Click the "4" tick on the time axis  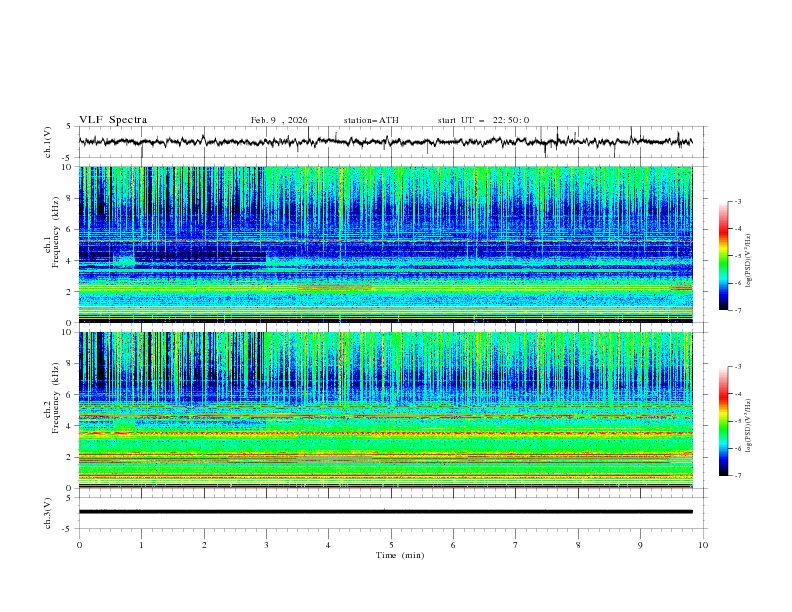328,545
